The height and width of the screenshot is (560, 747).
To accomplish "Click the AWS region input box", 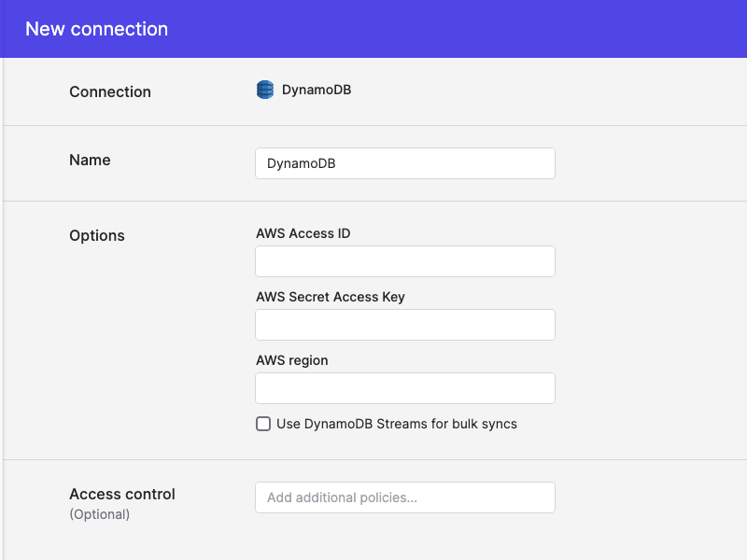I will (x=405, y=388).
